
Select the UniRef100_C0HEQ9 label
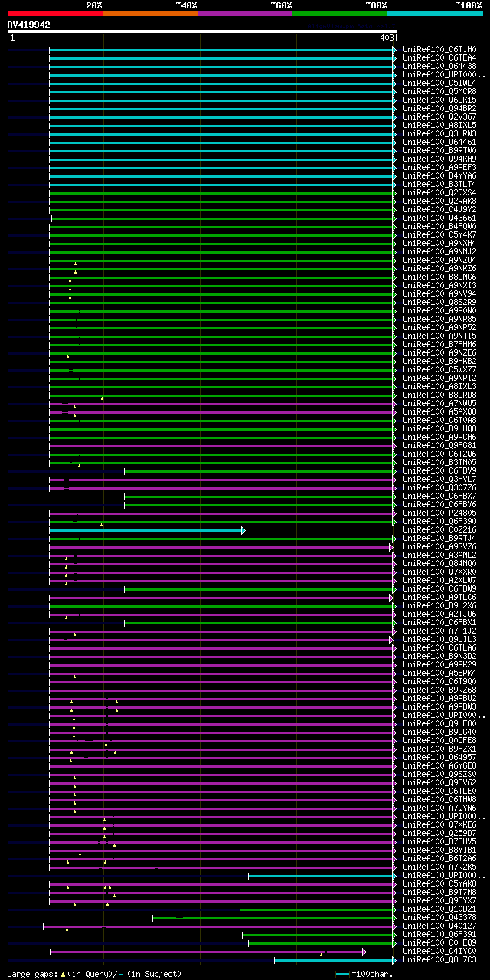439,942
